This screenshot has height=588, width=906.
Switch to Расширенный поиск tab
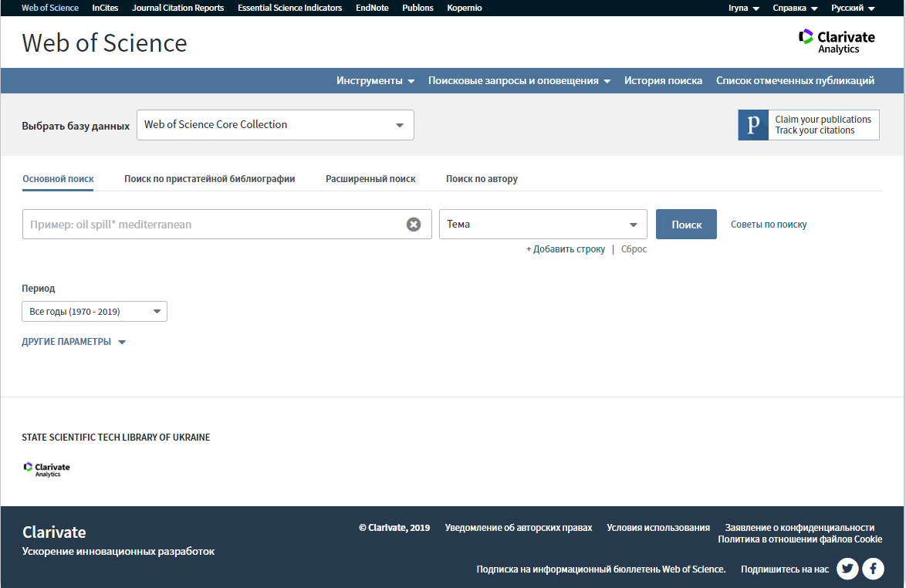[370, 179]
